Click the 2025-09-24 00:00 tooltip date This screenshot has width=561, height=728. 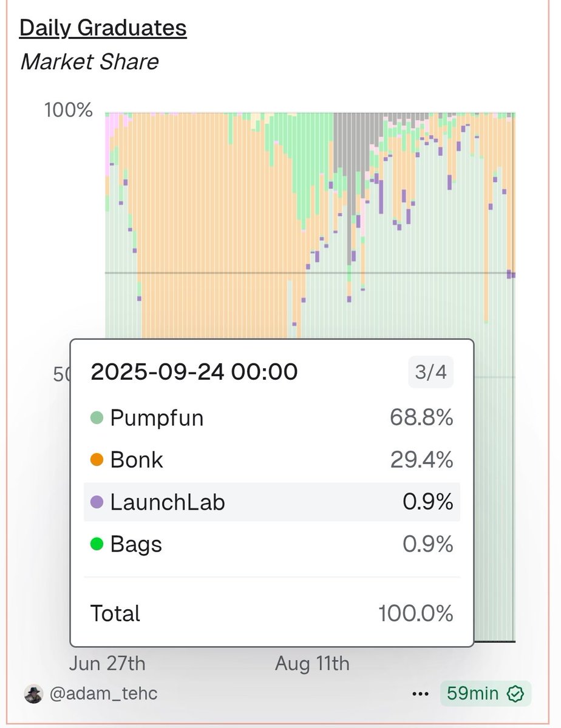click(x=194, y=371)
